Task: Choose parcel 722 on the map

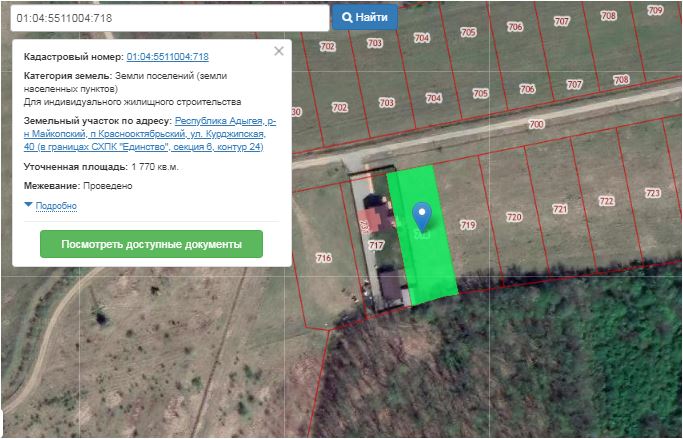Action: coord(606,201)
